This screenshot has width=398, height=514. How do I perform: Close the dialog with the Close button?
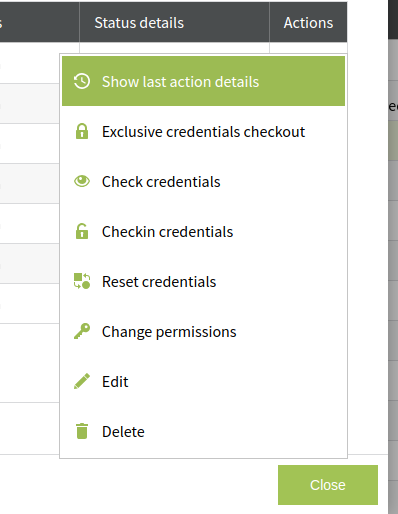coord(328,485)
